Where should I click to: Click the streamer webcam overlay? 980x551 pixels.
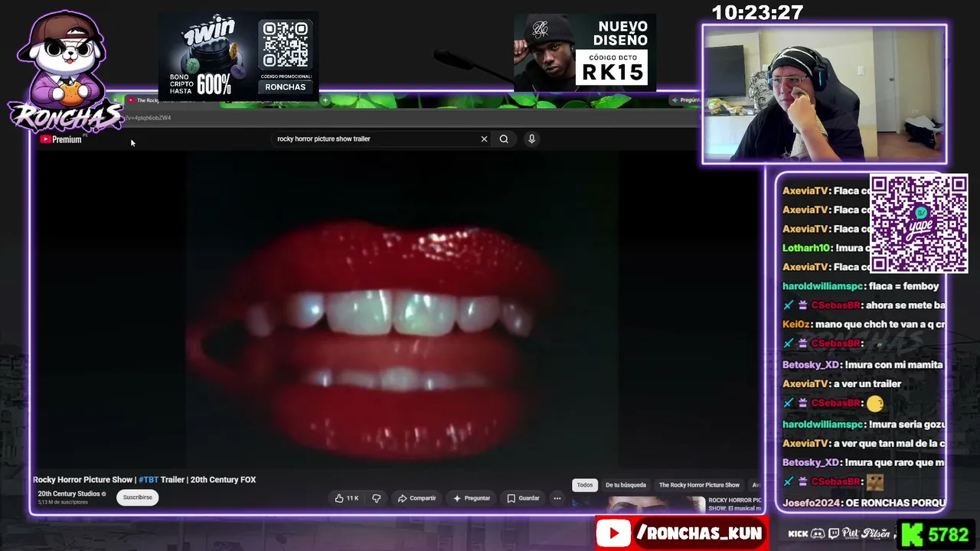pos(825,94)
